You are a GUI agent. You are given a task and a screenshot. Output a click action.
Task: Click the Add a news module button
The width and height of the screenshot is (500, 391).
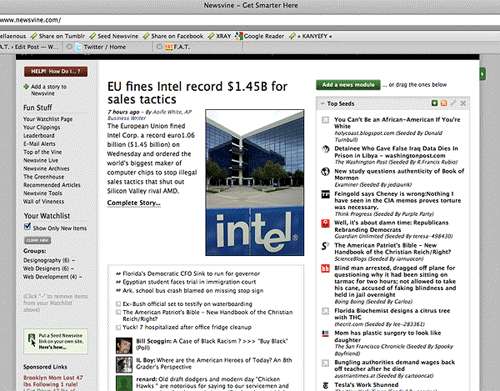coord(348,85)
